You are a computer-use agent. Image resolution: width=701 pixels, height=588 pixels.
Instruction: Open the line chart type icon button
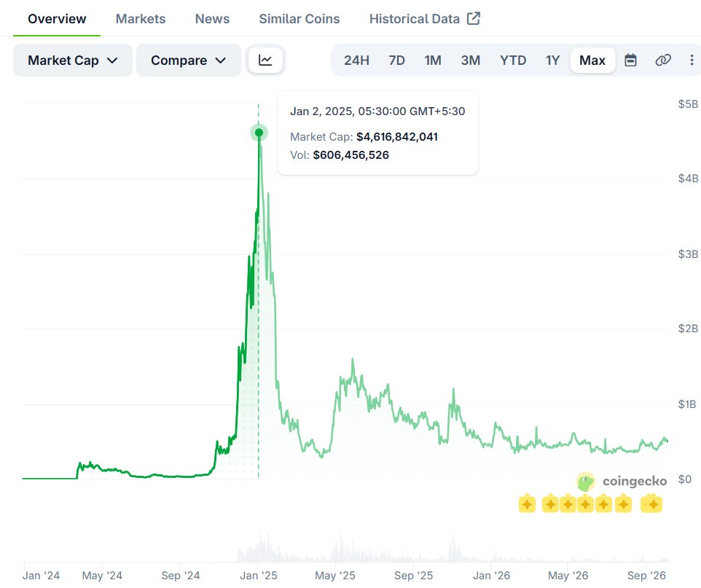click(265, 60)
